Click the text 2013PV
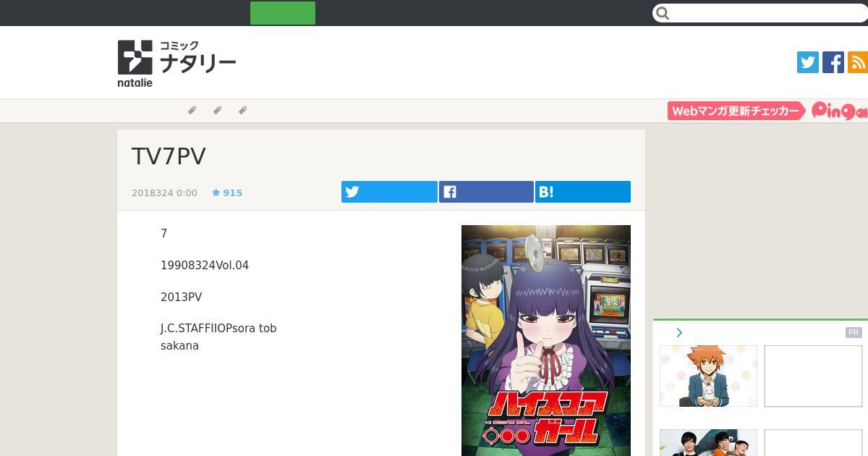Viewport: 868px width, 456px height. [x=181, y=297]
